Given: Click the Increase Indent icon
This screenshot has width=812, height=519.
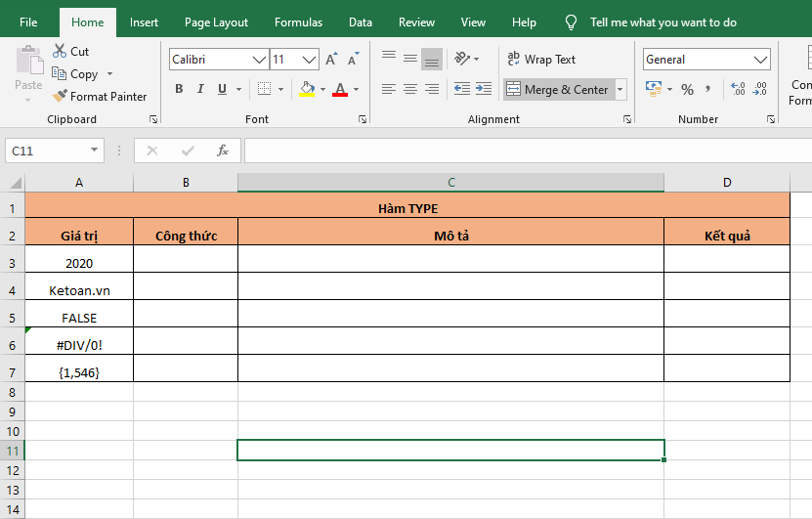Looking at the screenshot, I should click(x=483, y=89).
